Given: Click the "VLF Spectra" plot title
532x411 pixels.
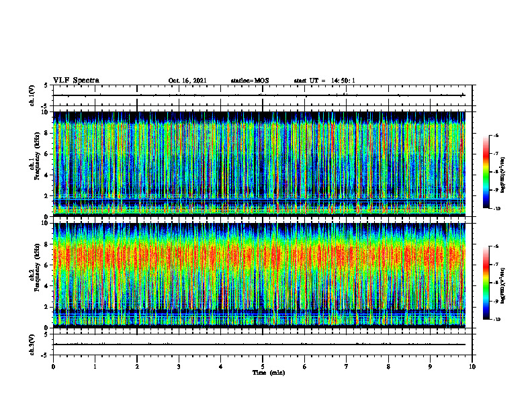Looking at the screenshot, I should (x=77, y=81).
